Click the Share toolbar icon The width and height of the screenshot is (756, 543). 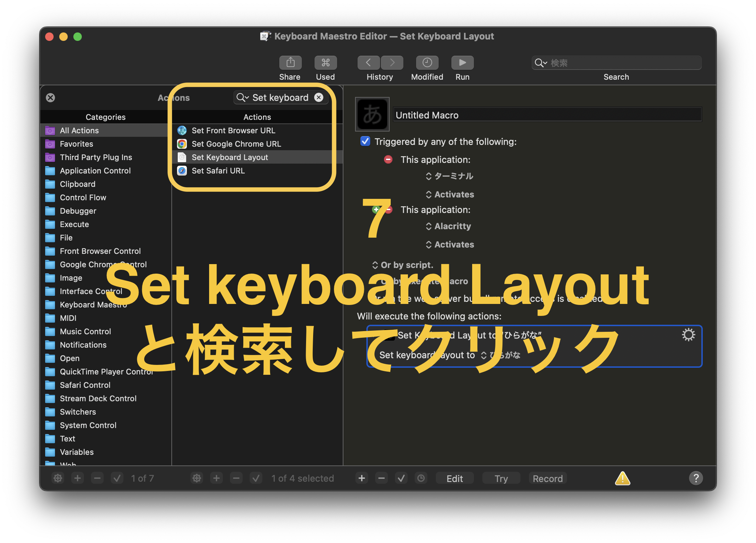click(x=290, y=63)
